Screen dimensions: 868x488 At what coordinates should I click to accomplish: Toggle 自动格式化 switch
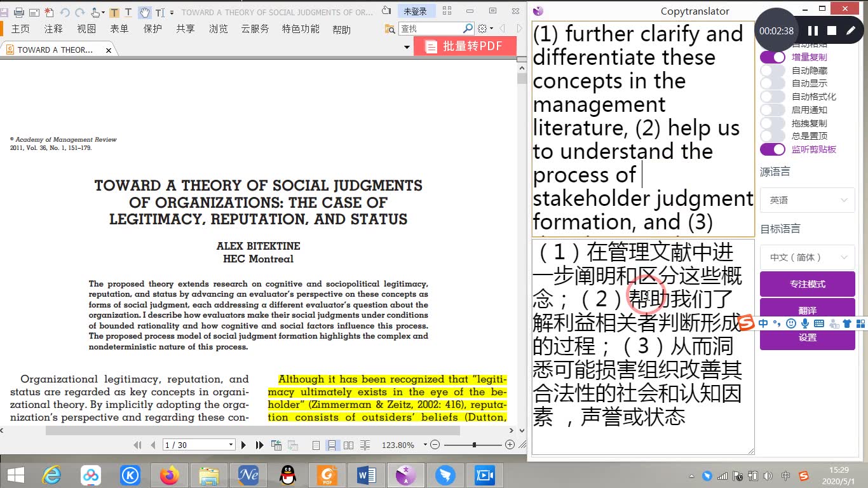pyautogui.click(x=773, y=97)
